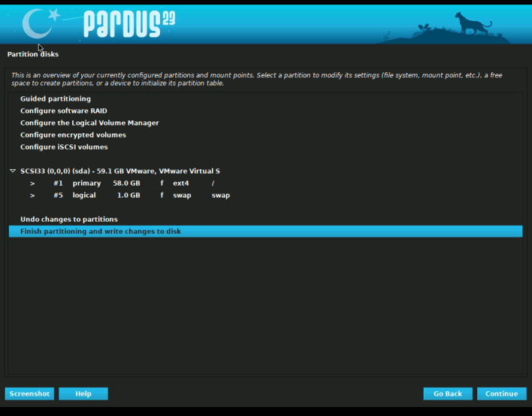
Task: Click the 1.0 GB size value
Action: point(128,196)
